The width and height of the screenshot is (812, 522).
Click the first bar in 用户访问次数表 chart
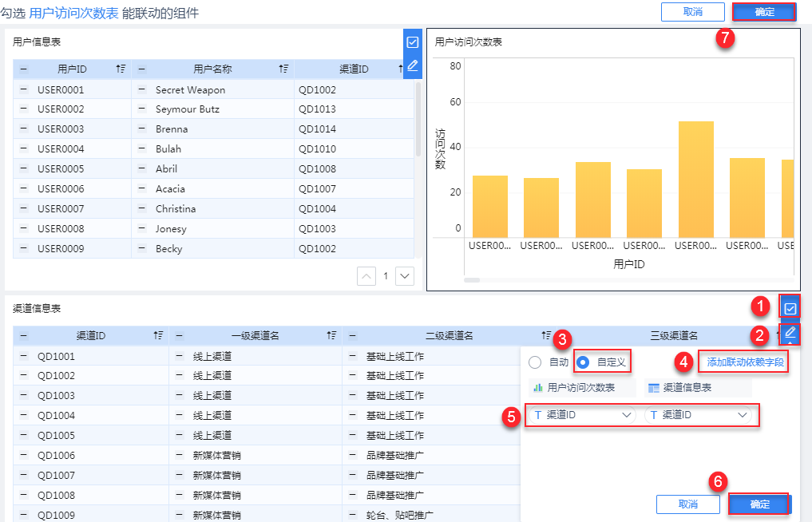(490, 207)
